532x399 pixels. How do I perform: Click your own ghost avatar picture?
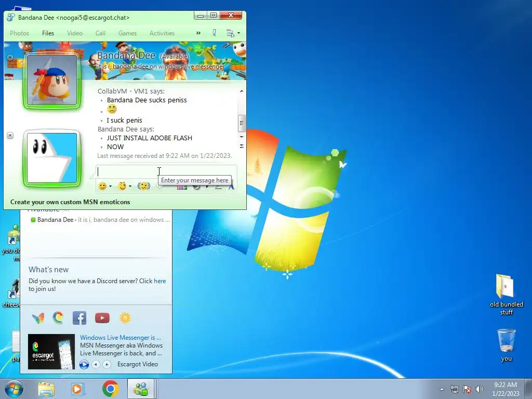pyautogui.click(x=51, y=158)
